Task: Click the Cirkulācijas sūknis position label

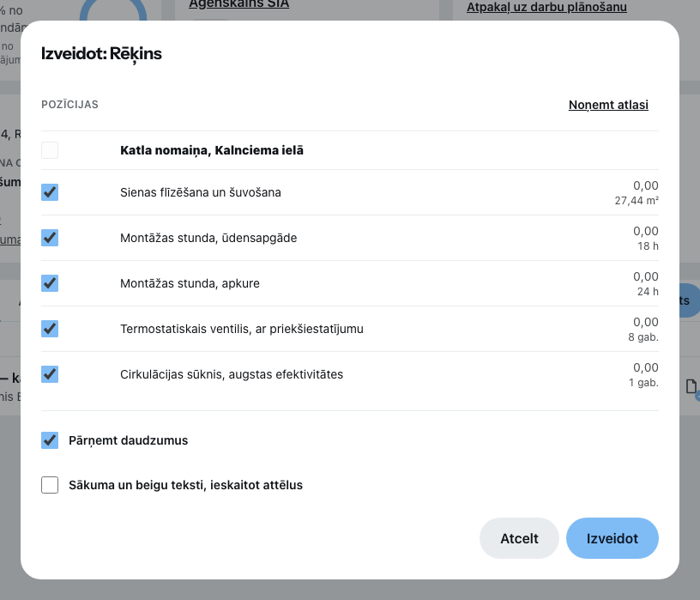Action: click(232, 374)
